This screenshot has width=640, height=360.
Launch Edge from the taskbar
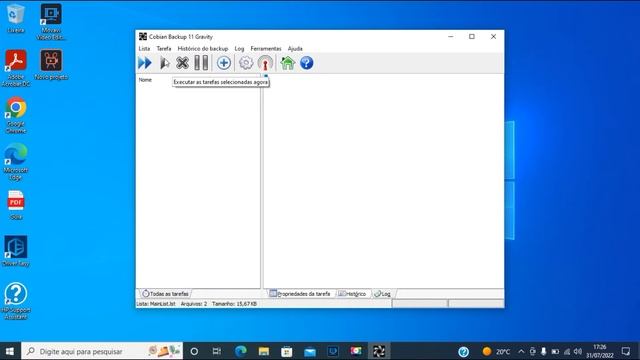click(x=240, y=351)
